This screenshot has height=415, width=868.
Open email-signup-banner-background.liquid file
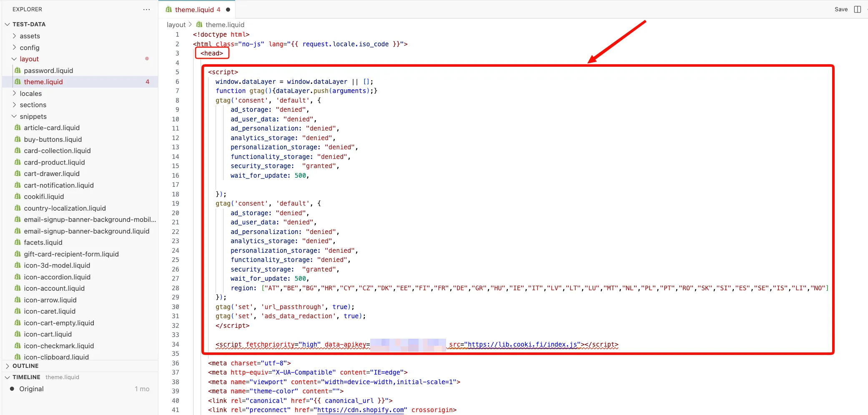click(x=86, y=231)
